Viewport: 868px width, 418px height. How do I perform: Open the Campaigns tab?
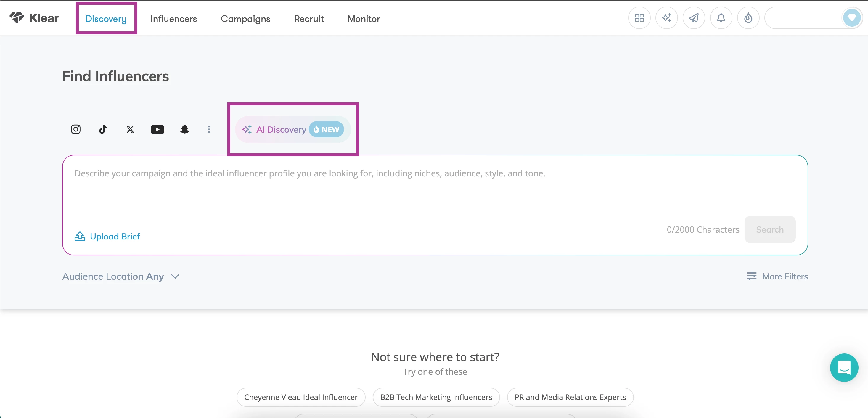[x=245, y=19]
